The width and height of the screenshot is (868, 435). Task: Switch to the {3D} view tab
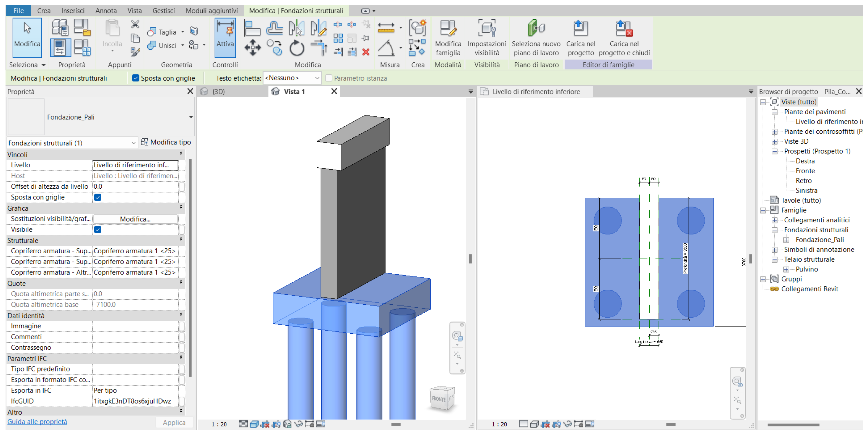pyautogui.click(x=218, y=92)
